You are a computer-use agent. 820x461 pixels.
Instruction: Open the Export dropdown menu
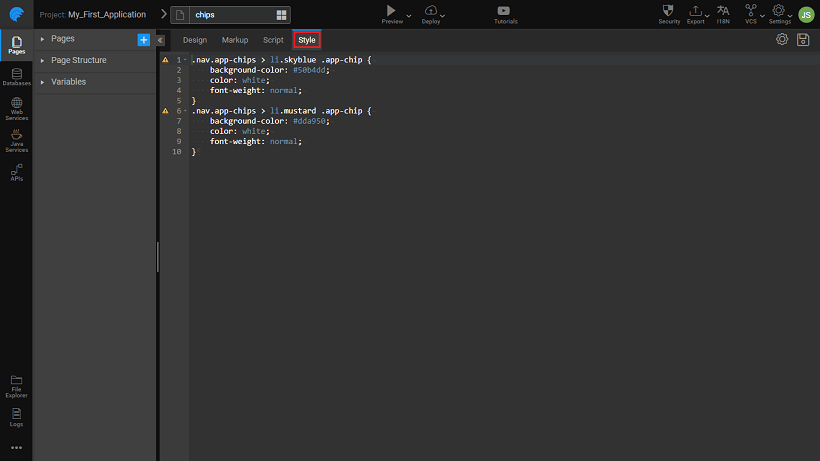pyautogui.click(x=696, y=13)
